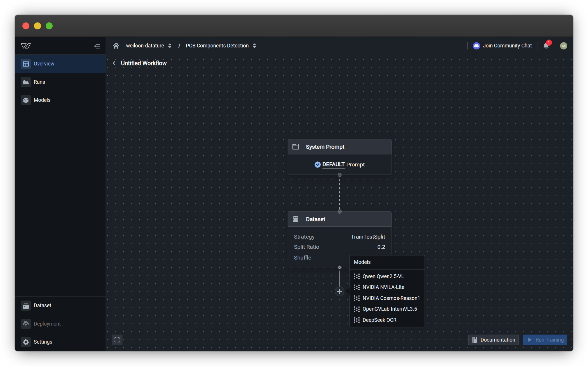588x366 pixels.
Task: Click the Datature logo icon
Action: pyautogui.click(x=26, y=46)
